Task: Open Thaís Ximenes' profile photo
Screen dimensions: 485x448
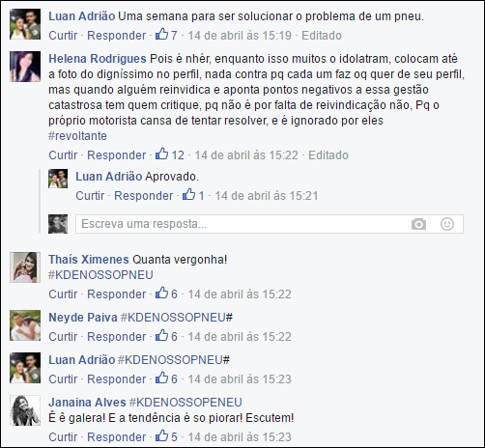Action: [25, 267]
